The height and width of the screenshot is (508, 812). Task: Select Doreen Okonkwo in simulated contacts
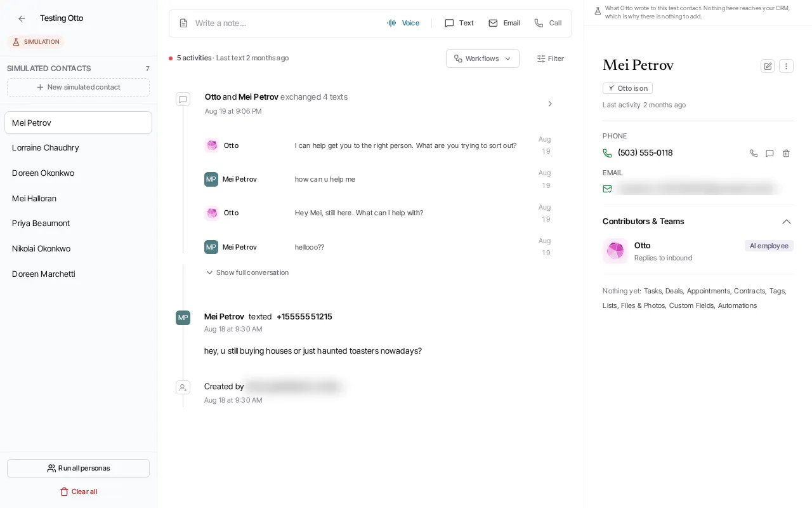point(78,173)
